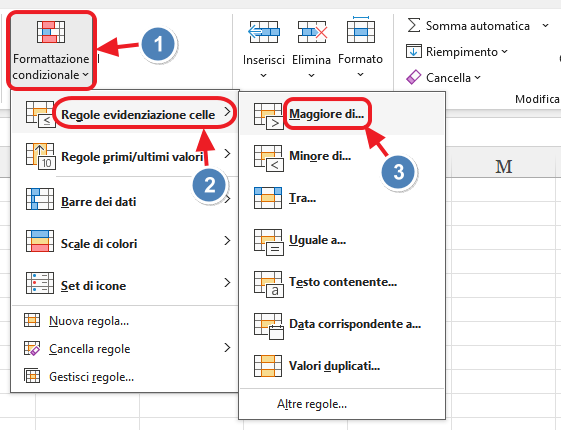561x430 pixels.
Task: Choose Minore di... rule option
Action: point(342,156)
